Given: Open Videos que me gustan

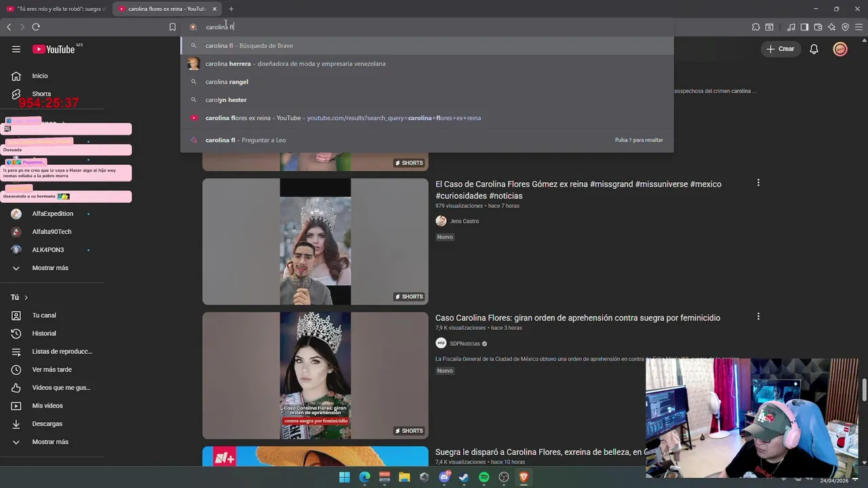Looking at the screenshot, I should (61, 388).
